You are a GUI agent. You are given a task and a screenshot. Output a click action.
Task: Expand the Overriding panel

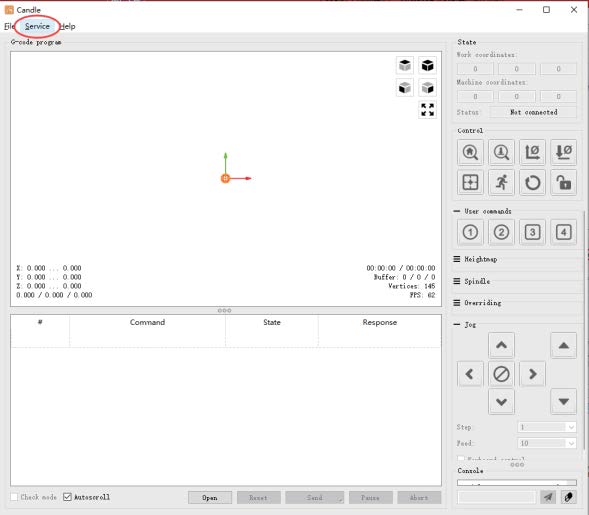(457, 303)
